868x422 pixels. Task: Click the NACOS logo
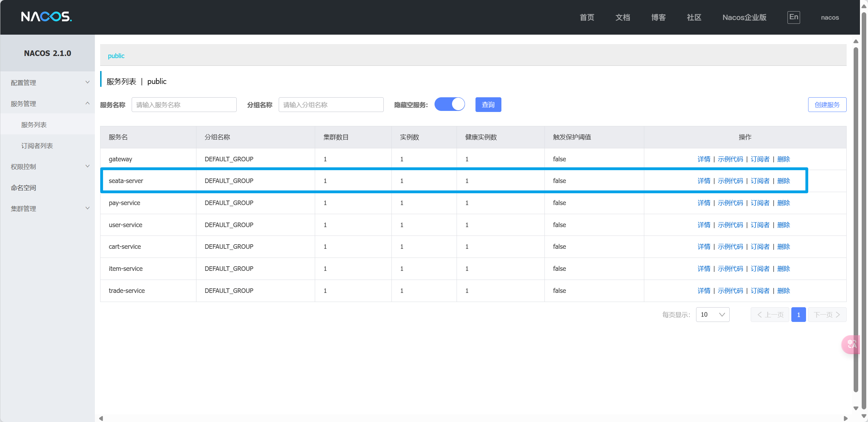pyautogui.click(x=46, y=17)
